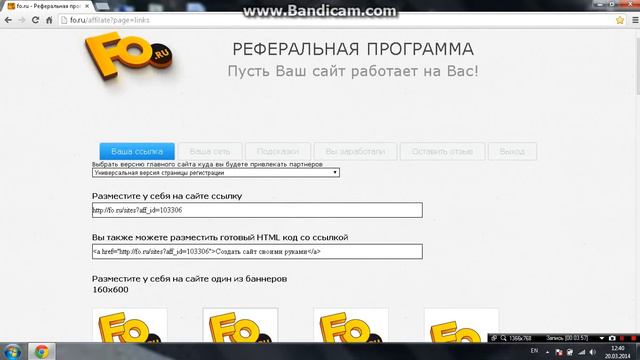This screenshot has width=640, height=360.
Task: Click the page vertical scrollbar thumb
Action: coord(637,65)
